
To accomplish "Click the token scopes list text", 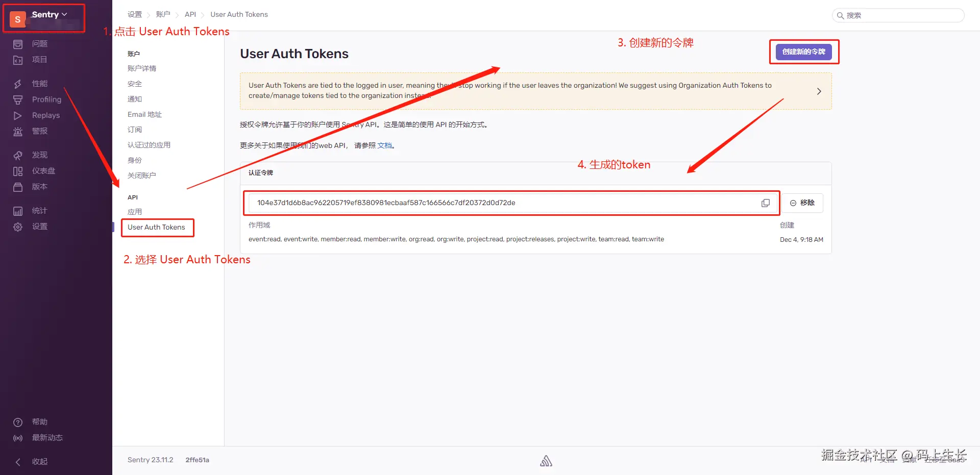I will [456, 239].
